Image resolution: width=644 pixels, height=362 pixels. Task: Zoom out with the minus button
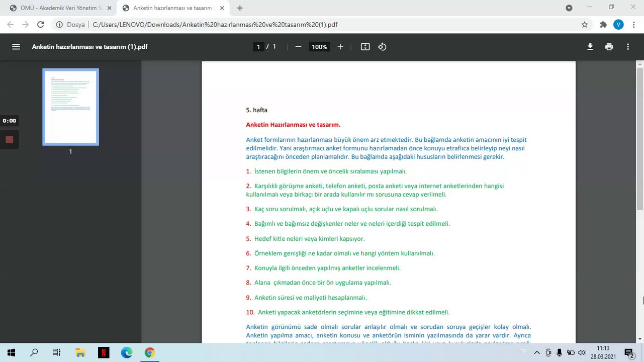click(x=298, y=47)
